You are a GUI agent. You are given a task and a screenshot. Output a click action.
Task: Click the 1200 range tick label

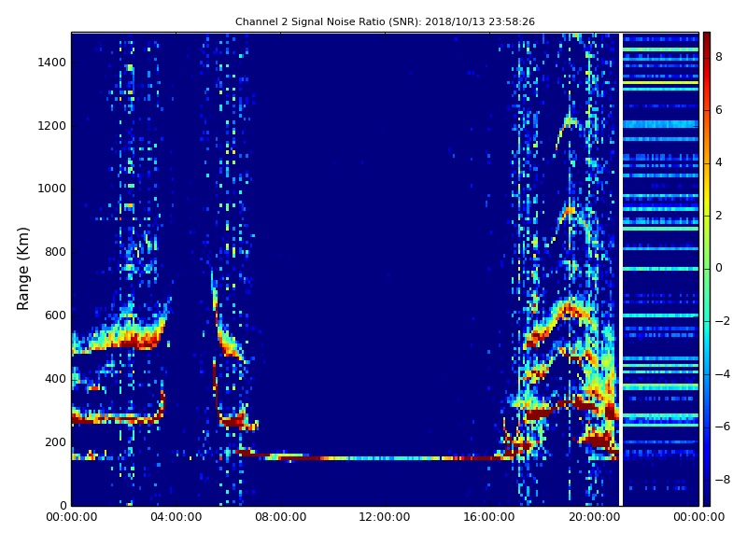[52, 126]
